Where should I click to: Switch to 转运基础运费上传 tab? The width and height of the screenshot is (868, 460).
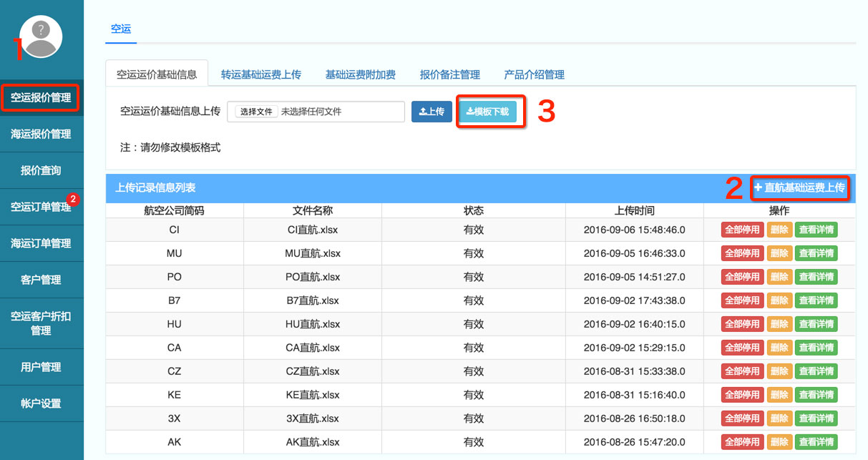pos(260,74)
